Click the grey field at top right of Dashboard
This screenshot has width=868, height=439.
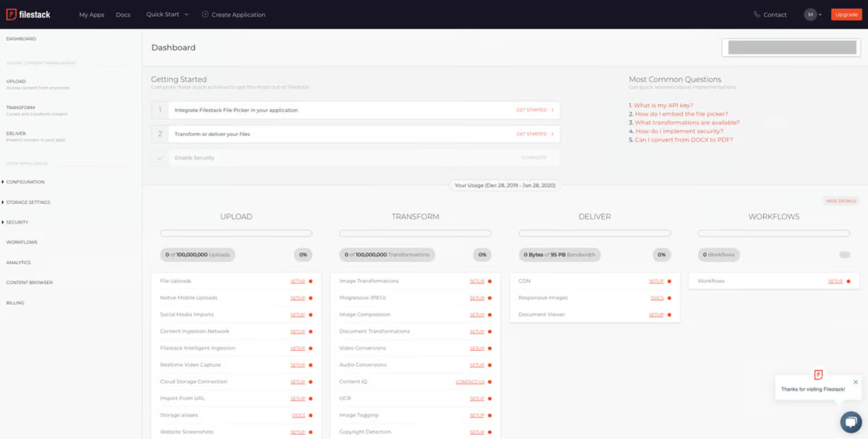(792, 48)
